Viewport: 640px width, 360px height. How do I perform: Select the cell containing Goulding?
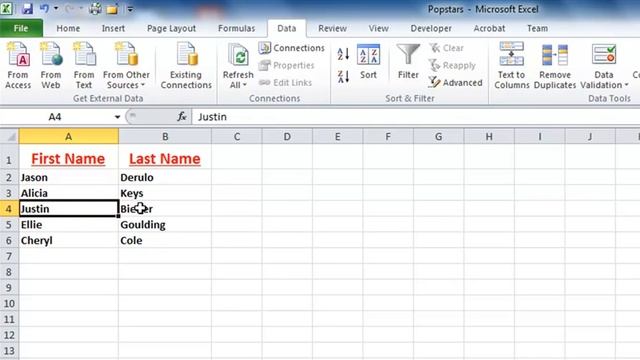(165, 224)
